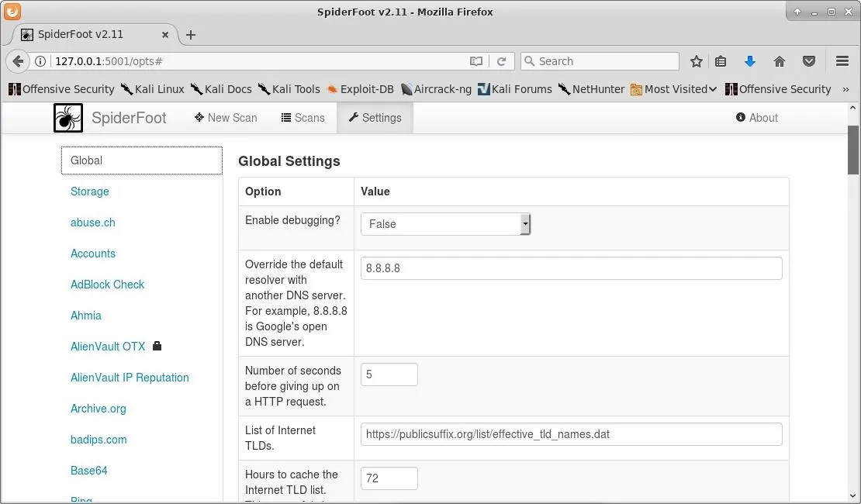The image size is (861, 504).
Task: Click the scrollbar up arrow
Action: point(852,108)
